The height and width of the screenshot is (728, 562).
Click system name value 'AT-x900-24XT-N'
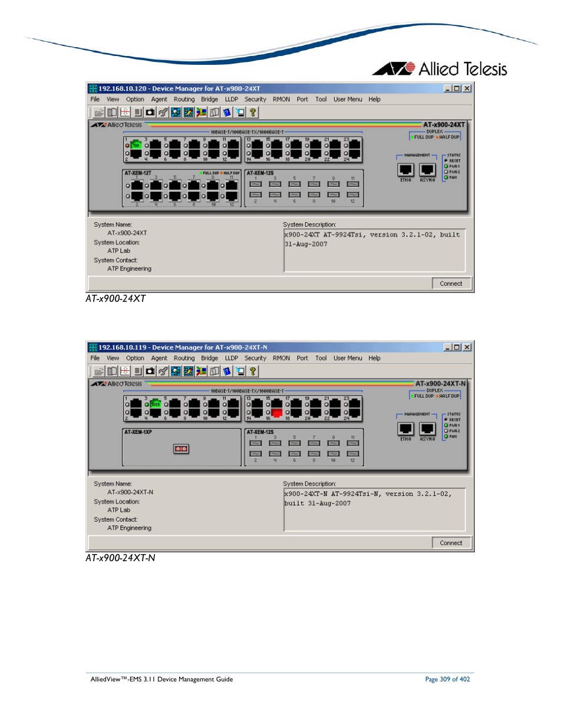130,492
